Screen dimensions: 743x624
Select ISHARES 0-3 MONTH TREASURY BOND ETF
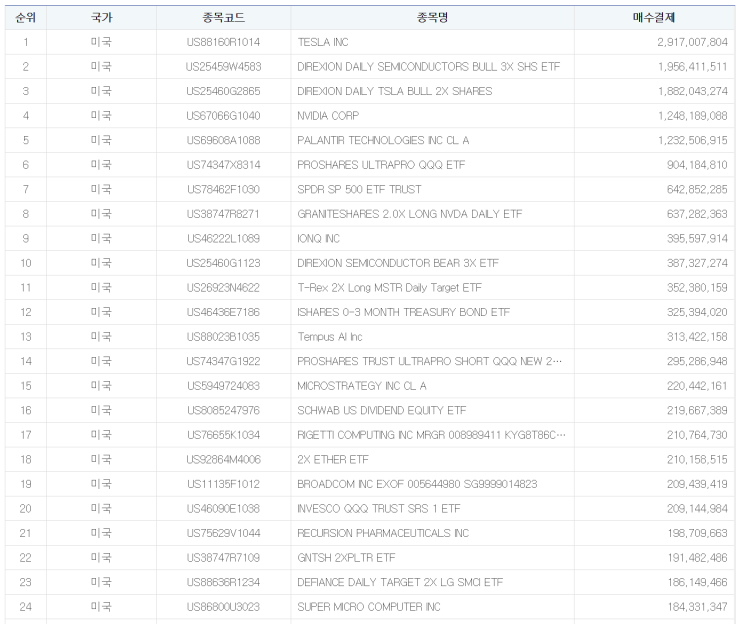pos(403,312)
